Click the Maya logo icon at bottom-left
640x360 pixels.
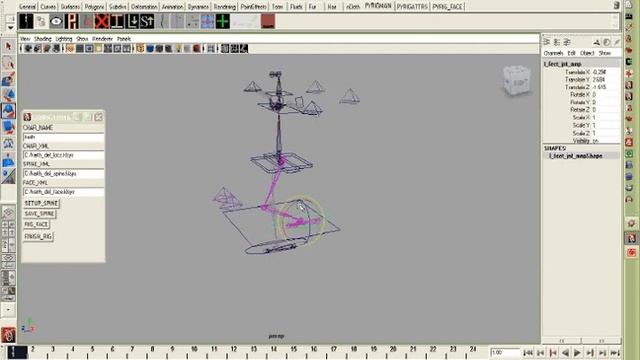pyautogui.click(x=8, y=335)
